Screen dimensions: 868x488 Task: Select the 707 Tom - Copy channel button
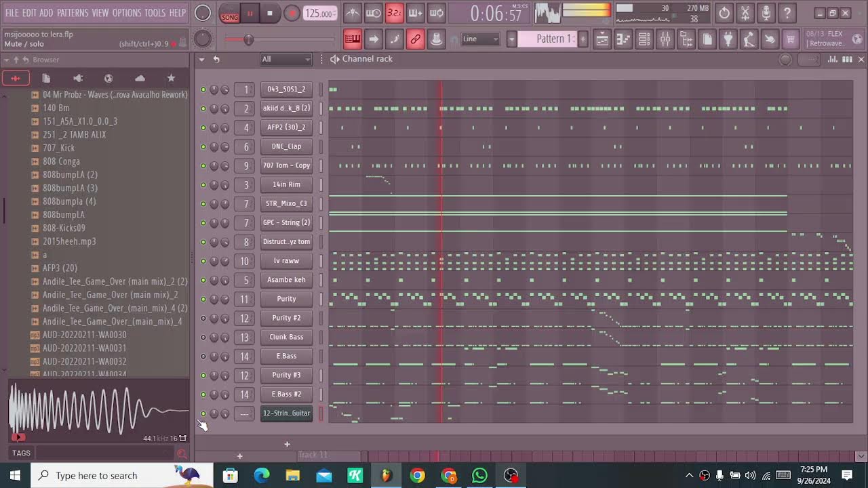[x=286, y=165]
